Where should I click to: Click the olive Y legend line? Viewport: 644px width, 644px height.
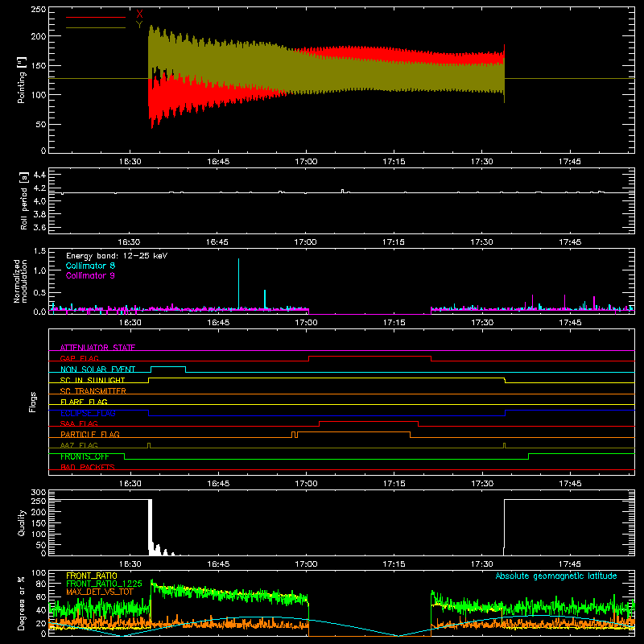(x=96, y=27)
